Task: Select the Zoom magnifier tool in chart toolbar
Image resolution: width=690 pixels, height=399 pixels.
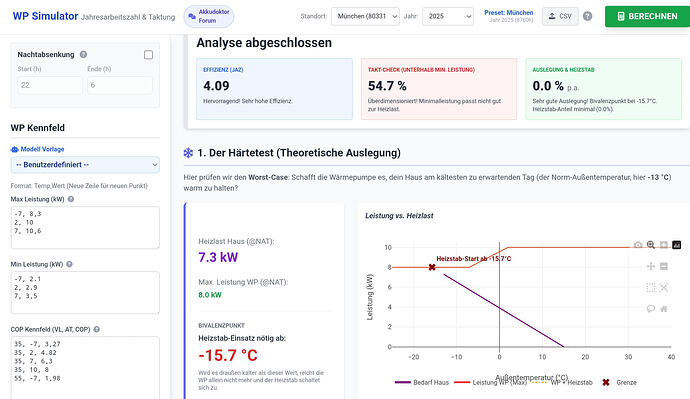Action: (651, 245)
